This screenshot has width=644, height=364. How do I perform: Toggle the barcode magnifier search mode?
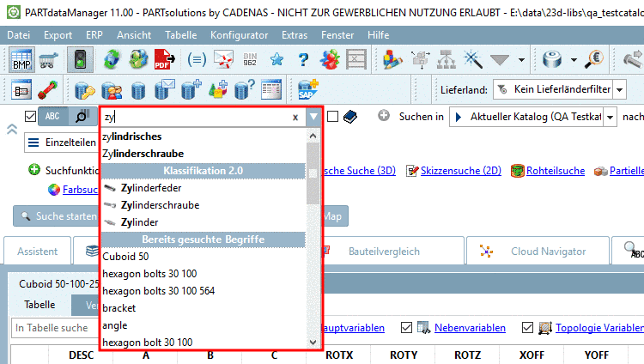(82, 116)
